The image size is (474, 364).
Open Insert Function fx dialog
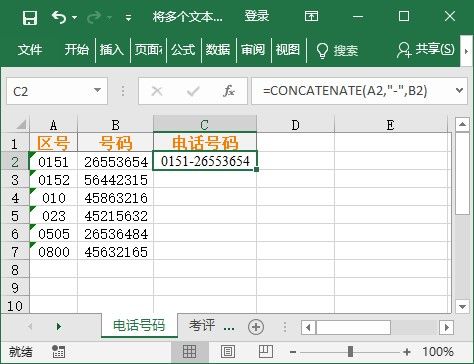[229, 91]
